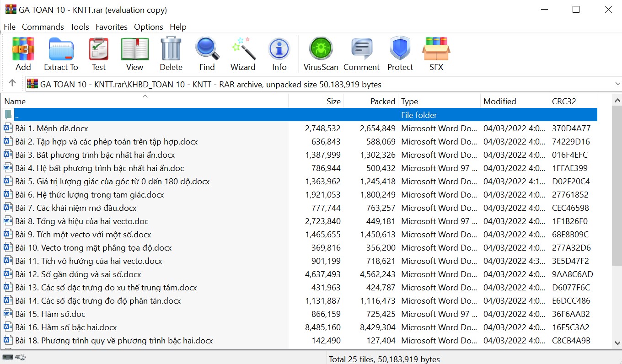Screen dimensions: 622x364
Task: Open the Tools menu
Action: [80, 27]
